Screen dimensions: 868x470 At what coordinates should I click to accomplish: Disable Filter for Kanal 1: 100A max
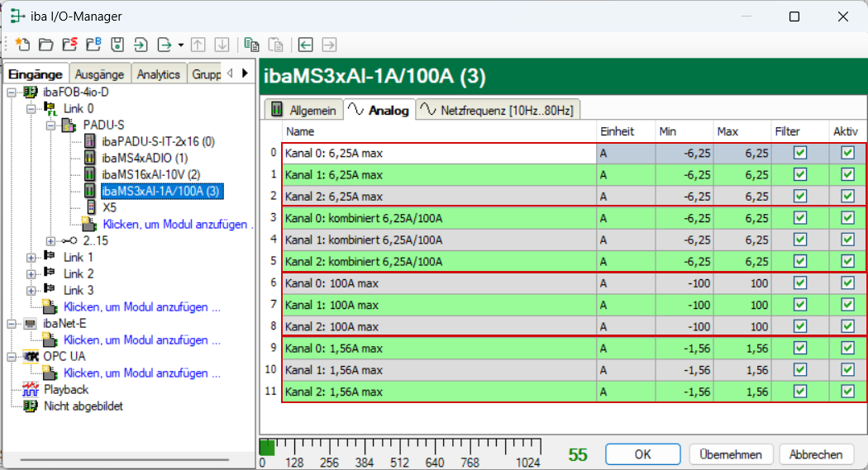[799, 304]
